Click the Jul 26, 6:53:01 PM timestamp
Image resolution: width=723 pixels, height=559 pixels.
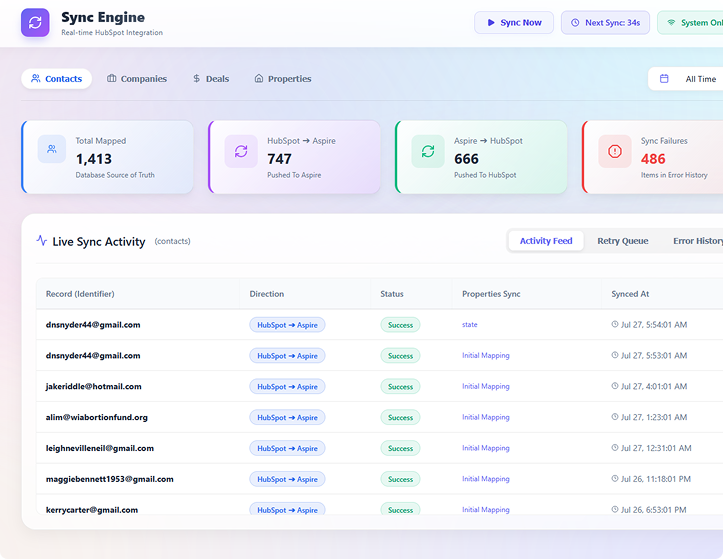pos(653,510)
